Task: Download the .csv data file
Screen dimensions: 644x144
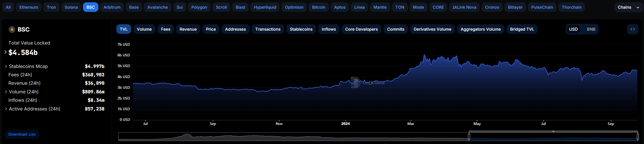Action: click(x=22, y=134)
